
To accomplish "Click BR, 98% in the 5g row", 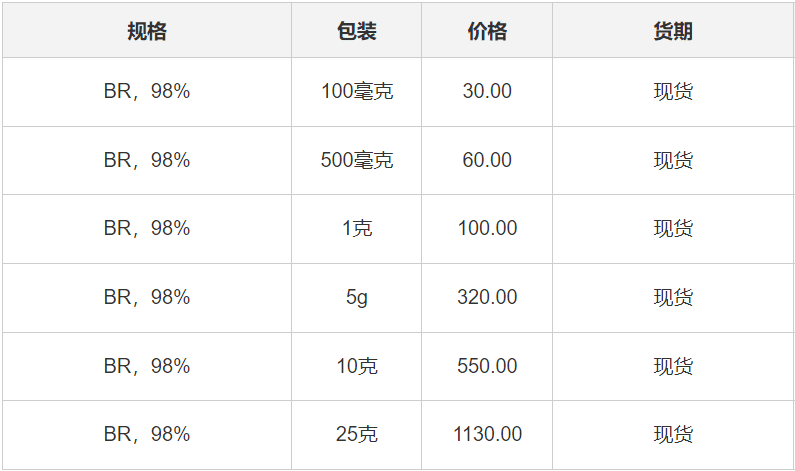I will 147,297.
